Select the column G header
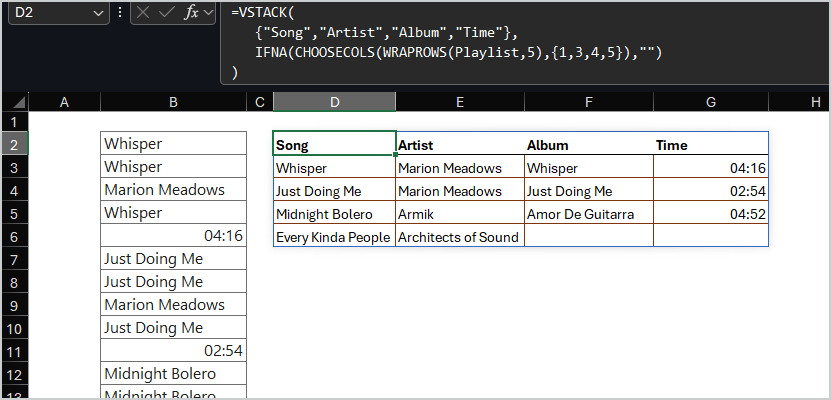This screenshot has height=400, width=831. [711, 102]
